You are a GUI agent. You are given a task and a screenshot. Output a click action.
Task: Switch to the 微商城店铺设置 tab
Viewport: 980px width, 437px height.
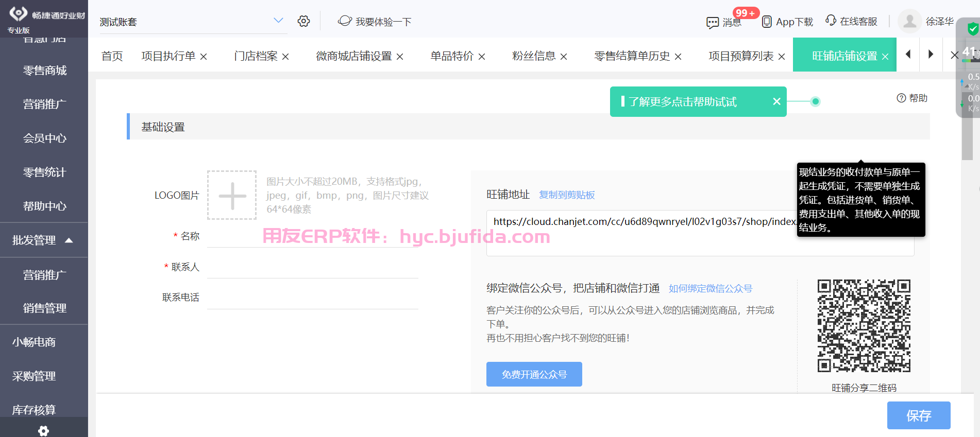(354, 56)
